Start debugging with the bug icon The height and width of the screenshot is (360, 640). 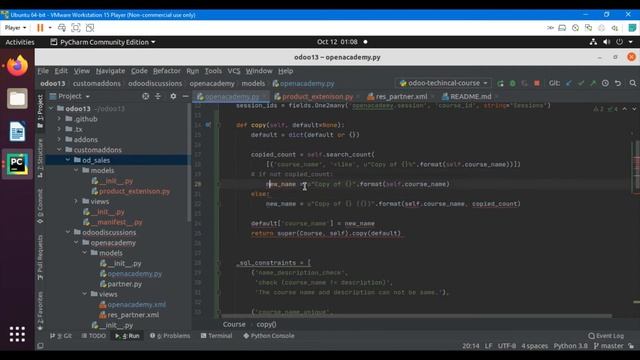click(x=512, y=83)
